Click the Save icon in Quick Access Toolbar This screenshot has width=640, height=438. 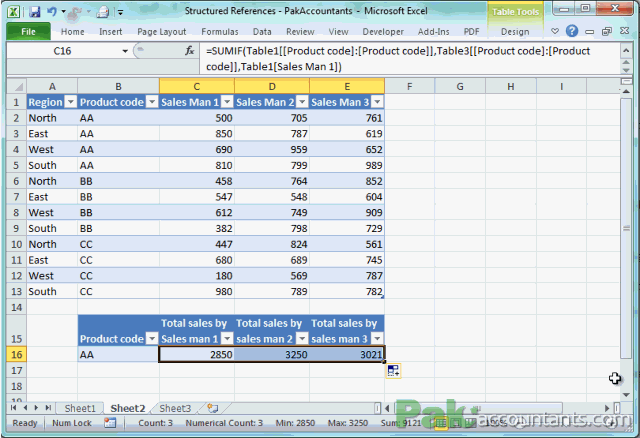click(x=34, y=11)
